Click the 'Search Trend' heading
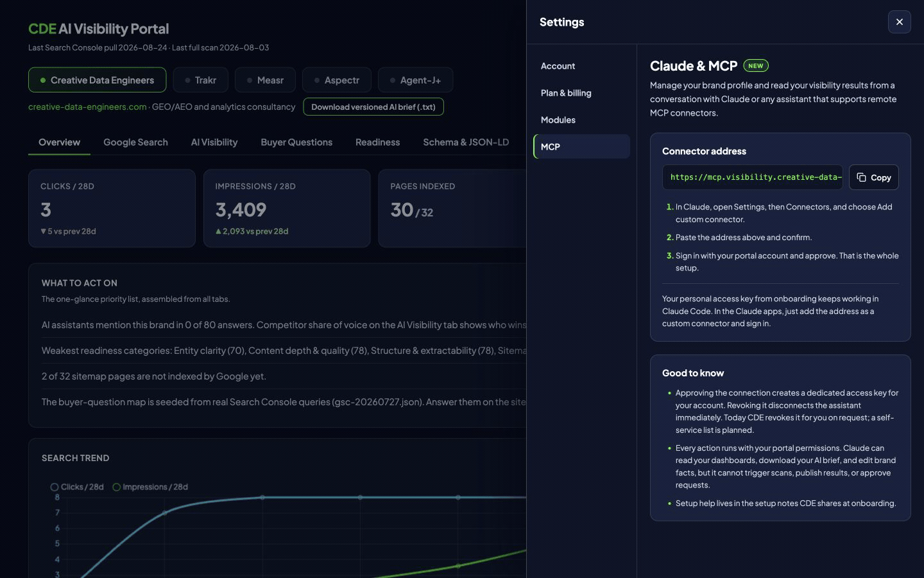The width and height of the screenshot is (924, 578). (76, 458)
